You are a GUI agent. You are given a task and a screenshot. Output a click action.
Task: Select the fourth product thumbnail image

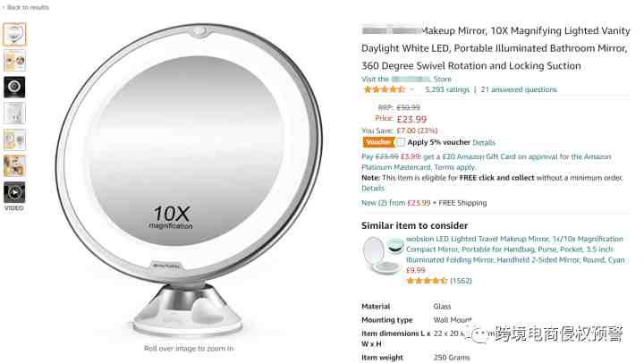pos(14,113)
